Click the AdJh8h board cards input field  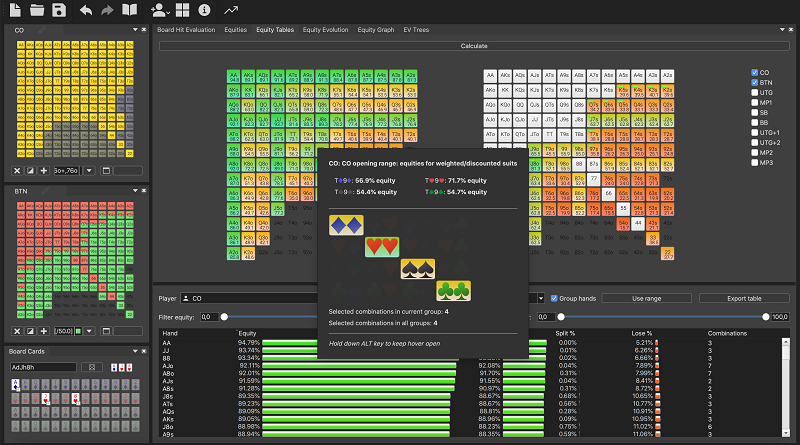[x=43, y=367]
